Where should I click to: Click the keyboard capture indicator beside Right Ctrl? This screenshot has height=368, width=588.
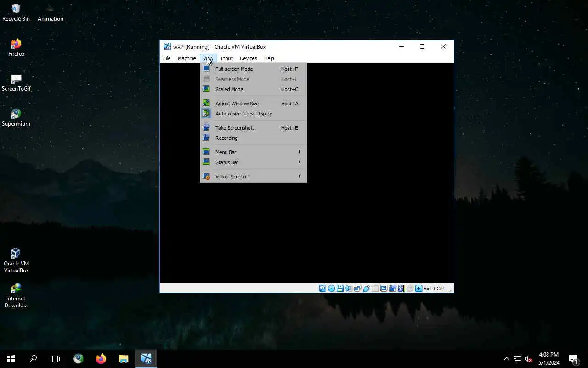click(x=418, y=288)
